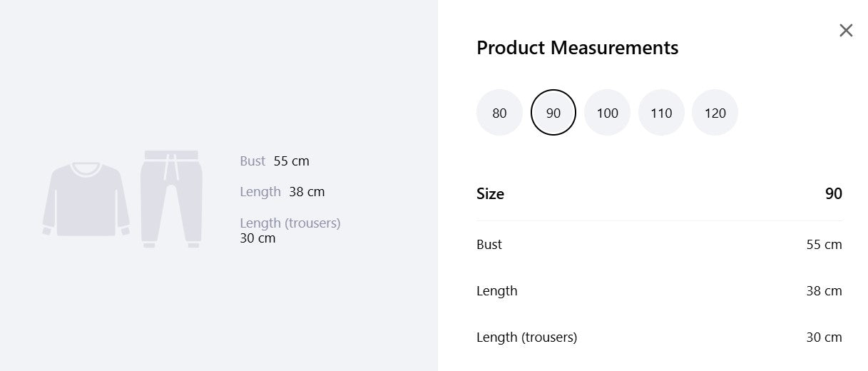
Task: Click the trousers illustration icon
Action: (172, 199)
